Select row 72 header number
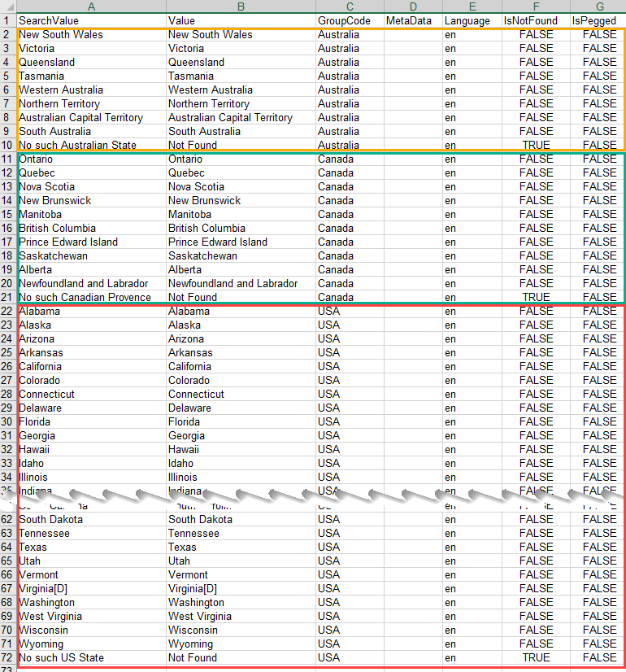 tap(7, 657)
